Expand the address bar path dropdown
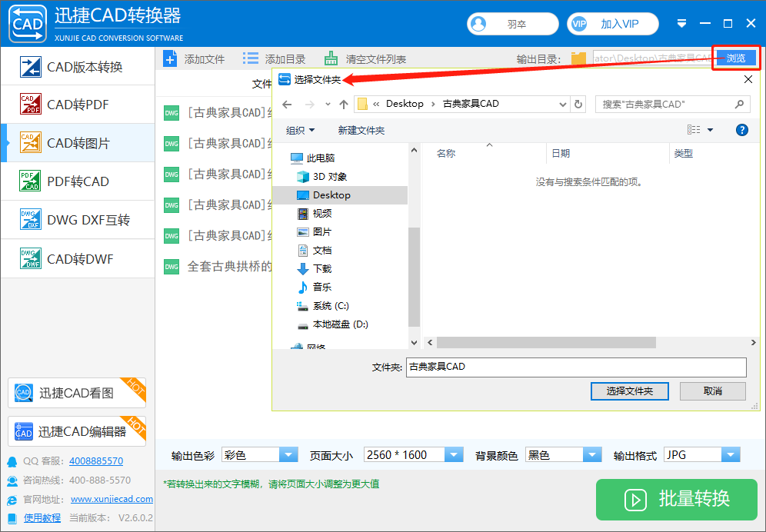The height and width of the screenshot is (532, 766). click(x=562, y=104)
